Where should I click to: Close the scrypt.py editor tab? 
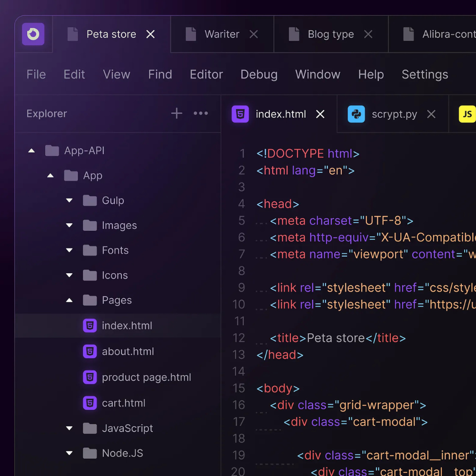[x=431, y=114]
